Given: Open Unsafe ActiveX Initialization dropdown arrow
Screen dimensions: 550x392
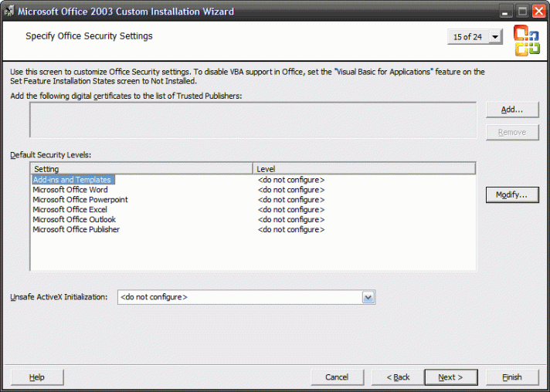Looking at the screenshot, I should point(368,297).
